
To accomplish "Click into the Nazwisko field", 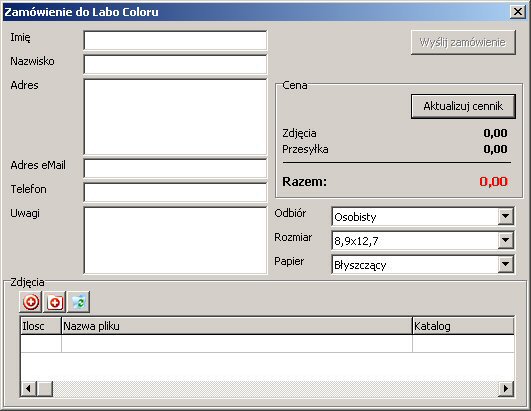I will pyautogui.click(x=175, y=64).
